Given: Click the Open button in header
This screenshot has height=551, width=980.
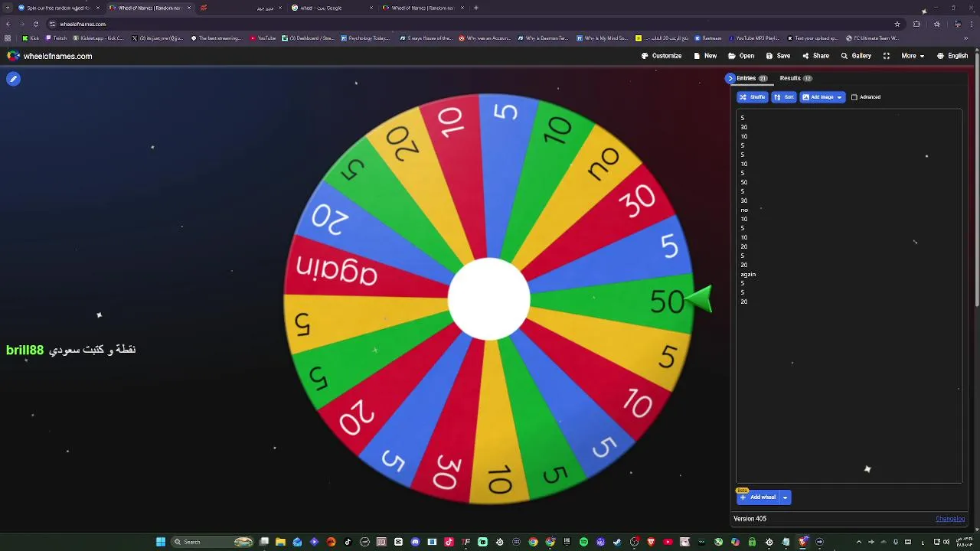Looking at the screenshot, I should pos(741,56).
